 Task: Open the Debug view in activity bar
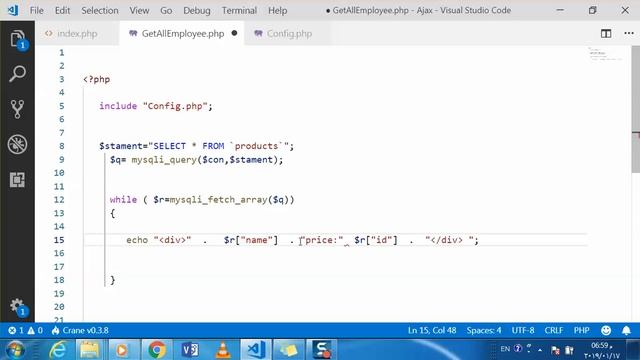17,144
